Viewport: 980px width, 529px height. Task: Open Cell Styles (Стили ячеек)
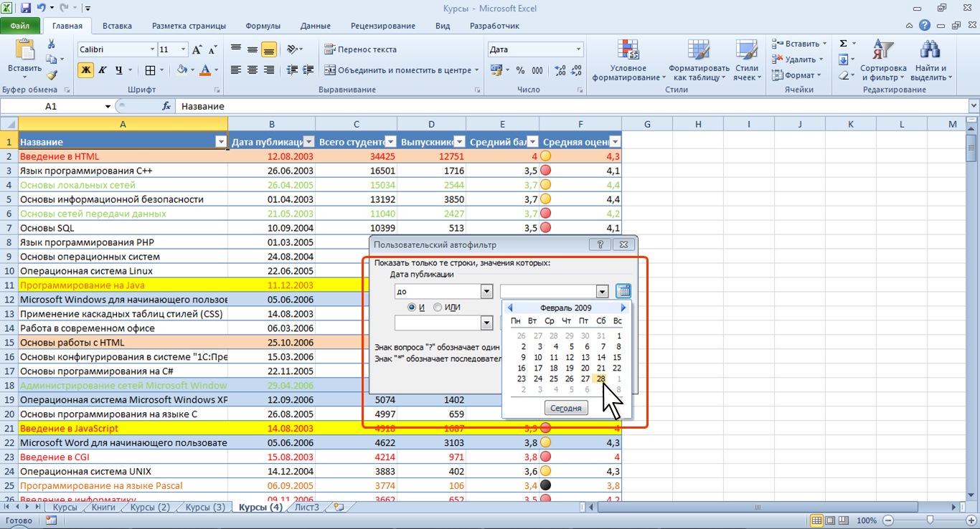[747, 60]
